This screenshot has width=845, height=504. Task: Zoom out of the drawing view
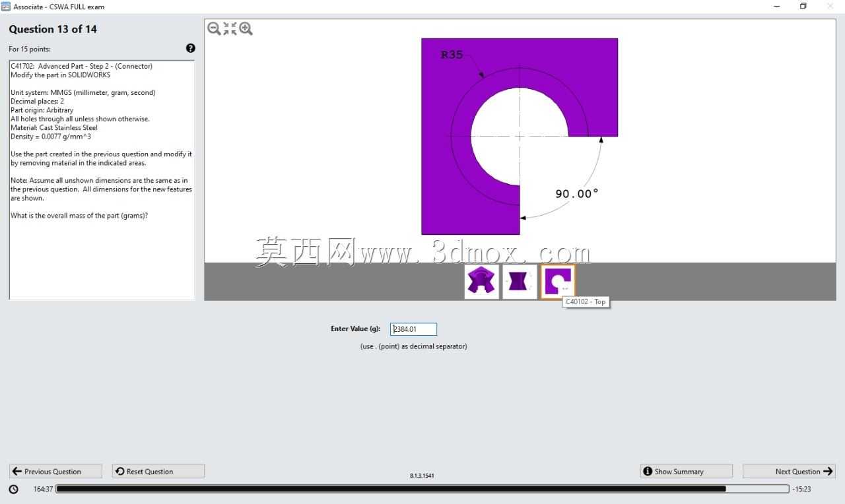(x=214, y=28)
